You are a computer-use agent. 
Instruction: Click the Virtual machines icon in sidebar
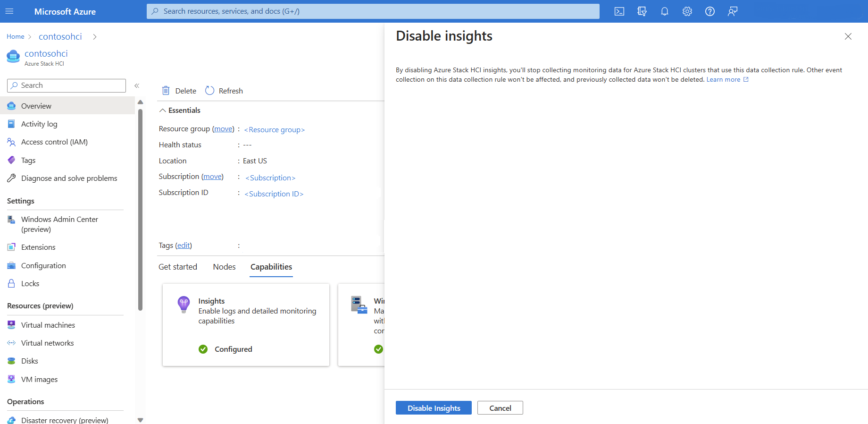[11, 325]
